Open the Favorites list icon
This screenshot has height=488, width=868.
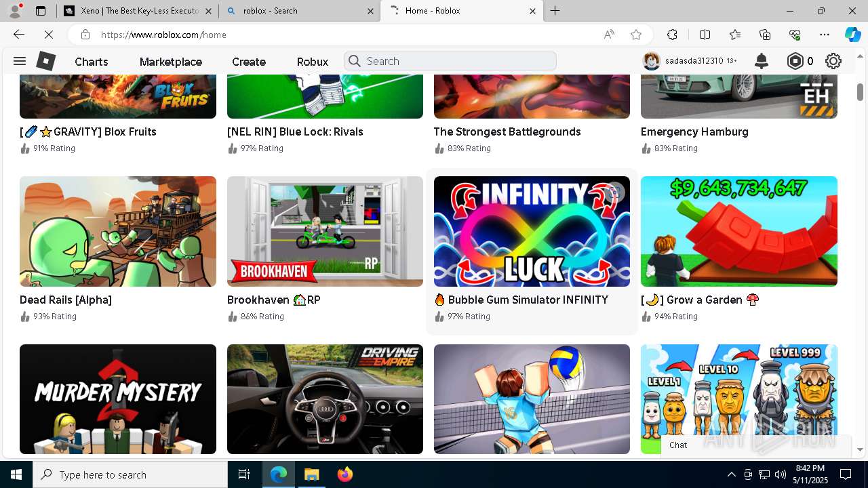(x=735, y=35)
